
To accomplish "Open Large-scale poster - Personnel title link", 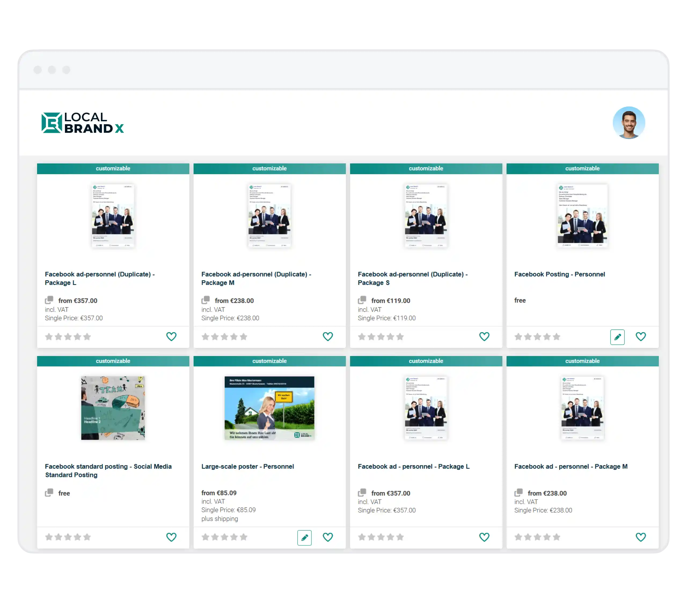I will click(x=247, y=466).
